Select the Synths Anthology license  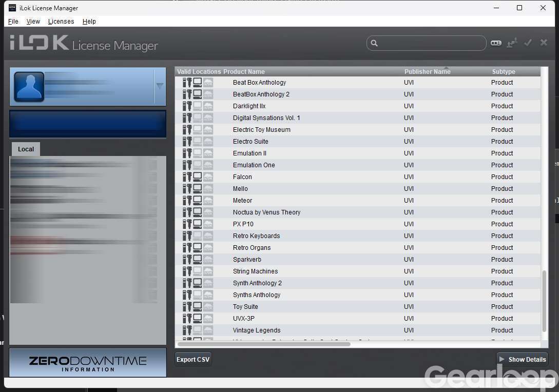click(x=358, y=295)
